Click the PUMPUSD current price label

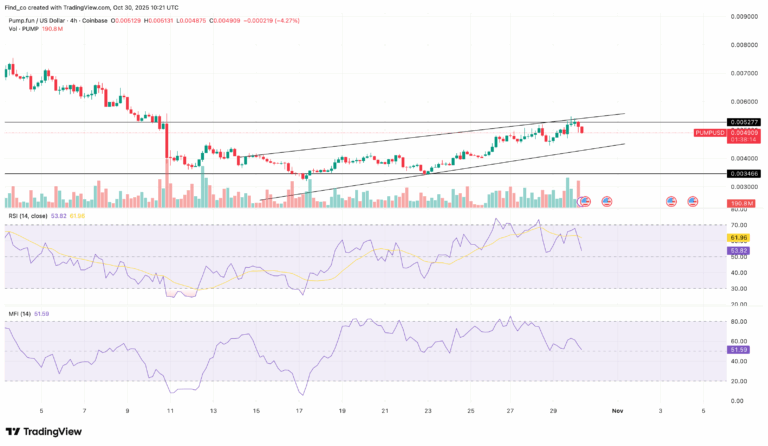[x=741, y=132]
